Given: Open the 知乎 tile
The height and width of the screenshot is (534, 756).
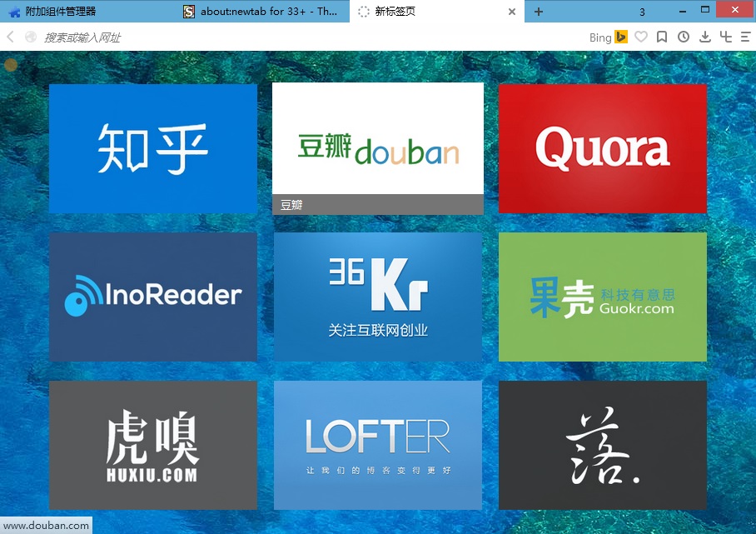Looking at the screenshot, I should click(x=153, y=148).
